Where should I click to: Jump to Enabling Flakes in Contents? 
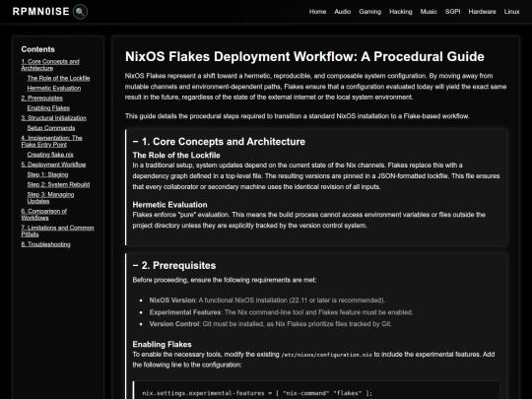point(48,108)
